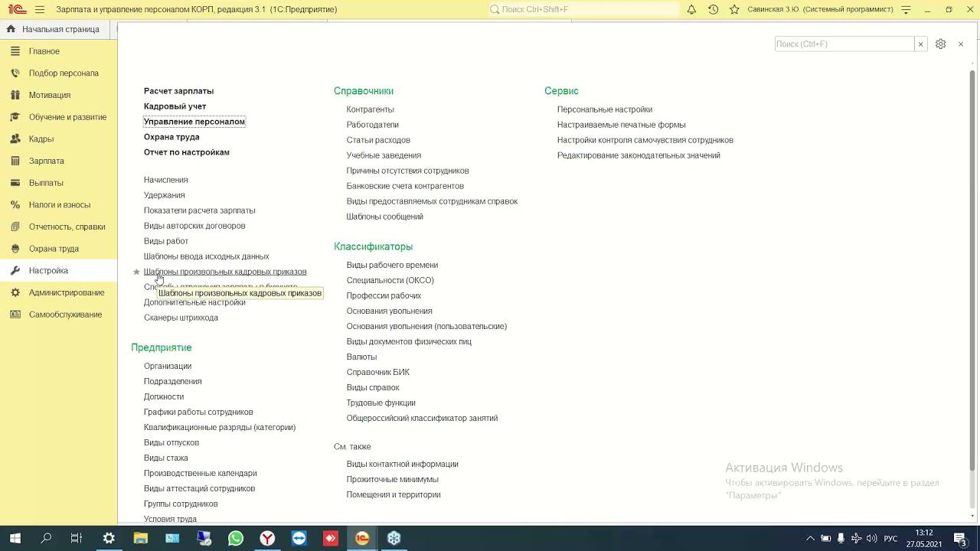This screenshot has width=980, height=551.
Task: Switch the РУС input language indicator
Action: [890, 538]
